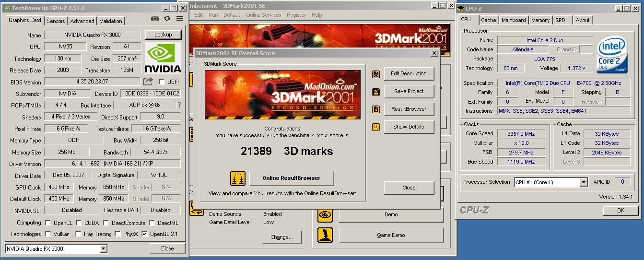This screenshot has width=644, height=260.
Task: Click the BIOS share/export arrow icon
Action: tap(148, 82)
